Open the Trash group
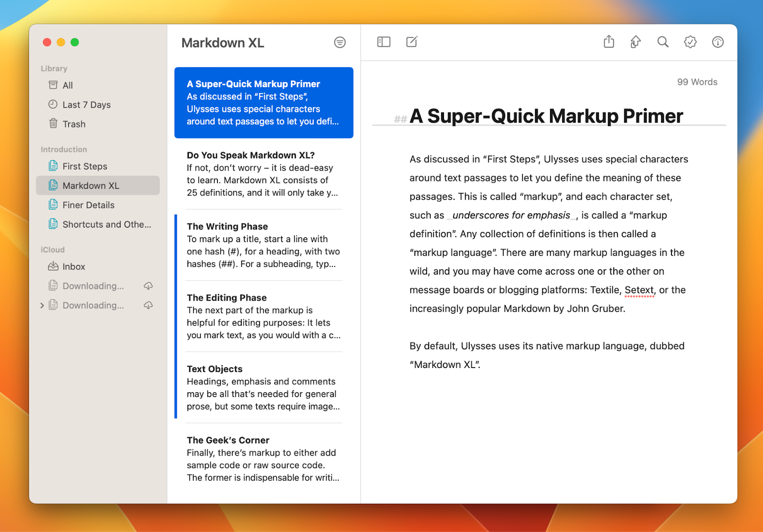The width and height of the screenshot is (763, 532). pos(98,124)
